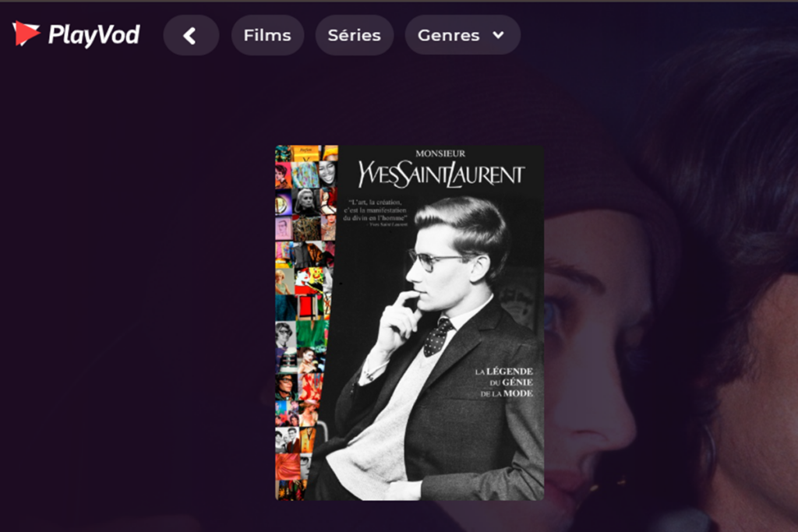Image resolution: width=798 pixels, height=532 pixels.
Task: Go back with the left chevron button
Action: click(x=191, y=35)
